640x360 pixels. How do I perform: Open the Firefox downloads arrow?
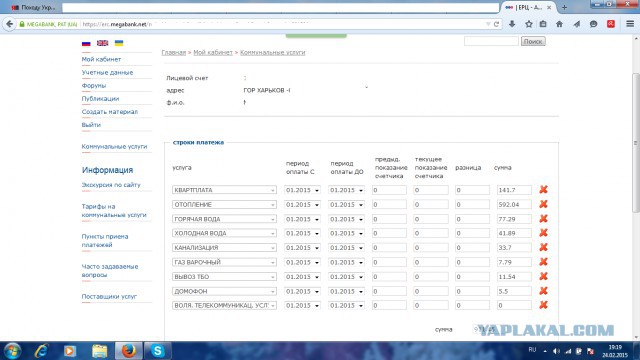[x=512, y=24]
